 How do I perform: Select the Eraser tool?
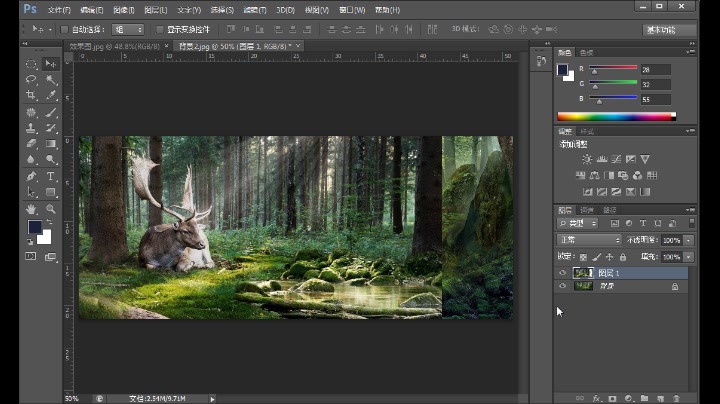click(31, 143)
